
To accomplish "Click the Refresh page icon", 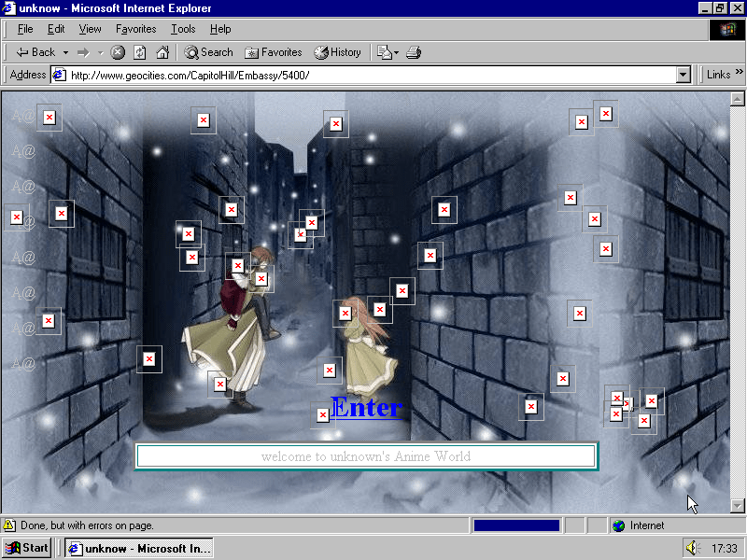I will point(140,52).
